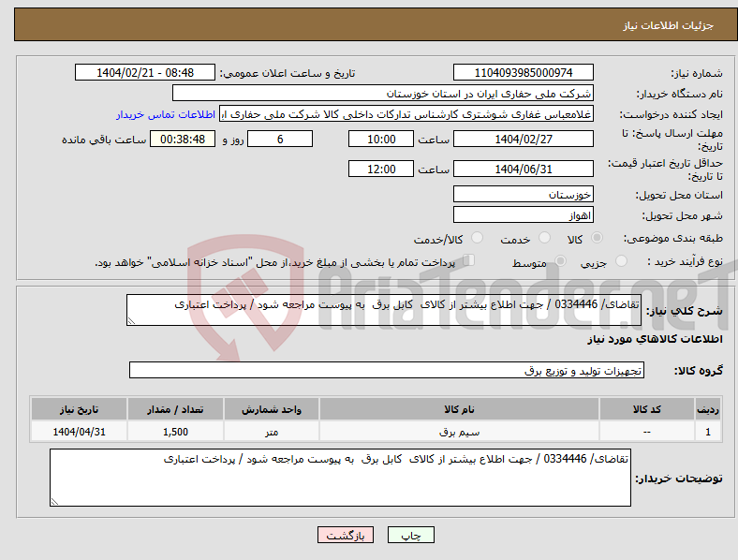The height and width of the screenshot is (560, 738).
Task: Click the delivery city field اهواز
Action: (x=523, y=215)
